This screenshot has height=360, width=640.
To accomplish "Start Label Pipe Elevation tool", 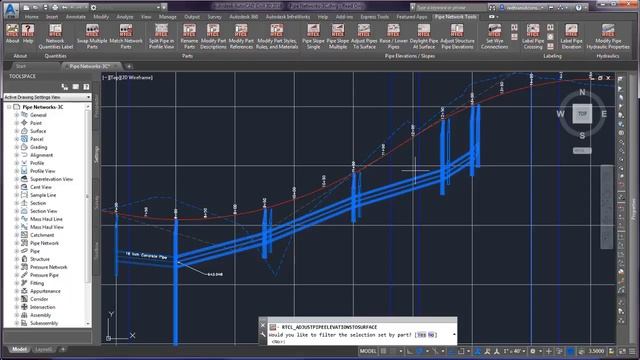I will (571, 36).
